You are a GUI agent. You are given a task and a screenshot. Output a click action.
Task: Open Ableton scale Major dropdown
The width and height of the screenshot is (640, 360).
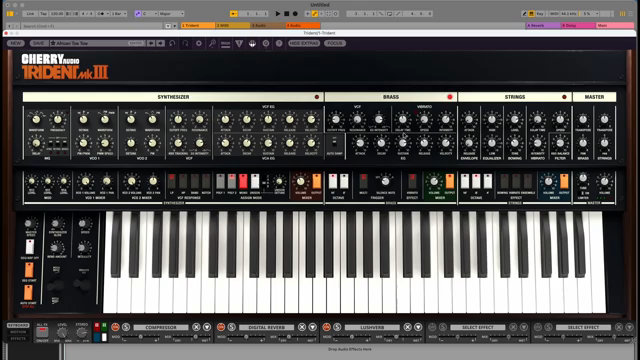(171, 13)
